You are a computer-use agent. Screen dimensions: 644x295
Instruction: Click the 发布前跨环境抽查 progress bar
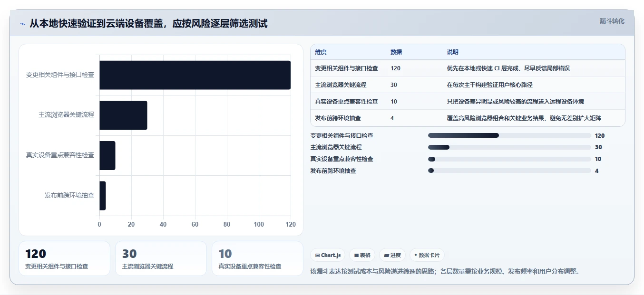(509, 171)
